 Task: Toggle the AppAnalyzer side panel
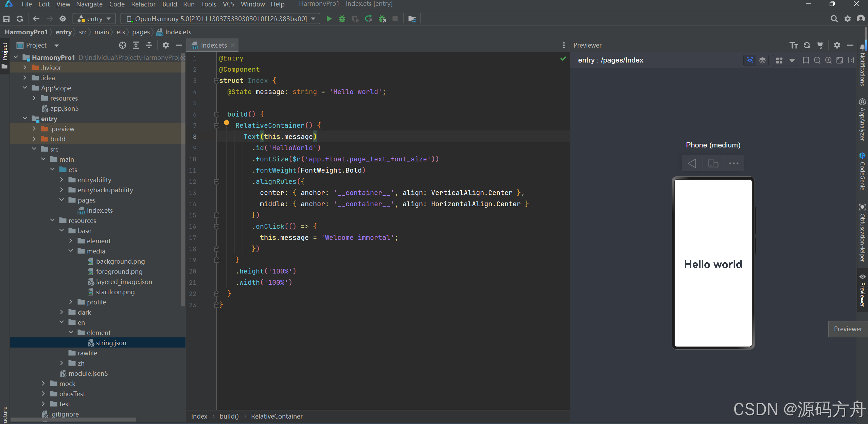point(862,120)
